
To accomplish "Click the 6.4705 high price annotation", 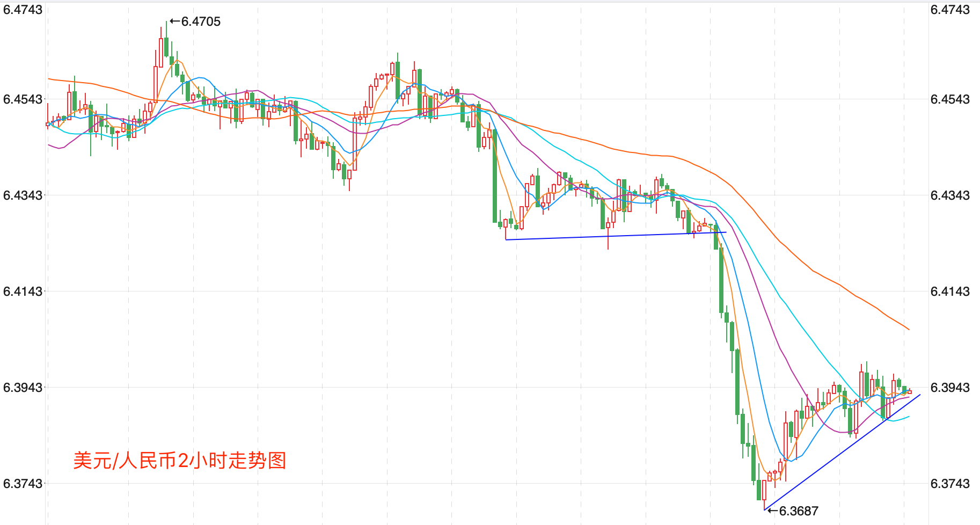I will (201, 21).
